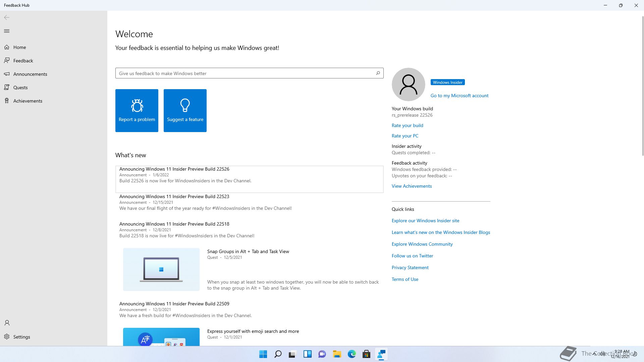Select Announcements in the navigation pane
Viewport: 644px width, 362px height.
click(54, 74)
